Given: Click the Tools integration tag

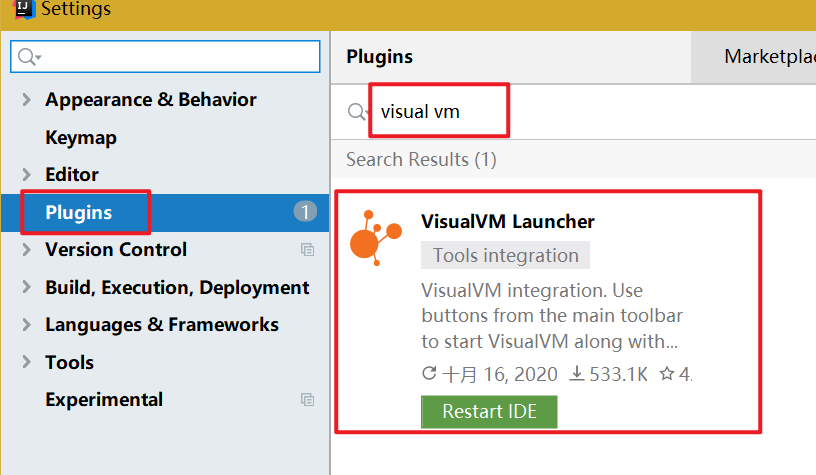Looking at the screenshot, I should pyautogui.click(x=505, y=255).
